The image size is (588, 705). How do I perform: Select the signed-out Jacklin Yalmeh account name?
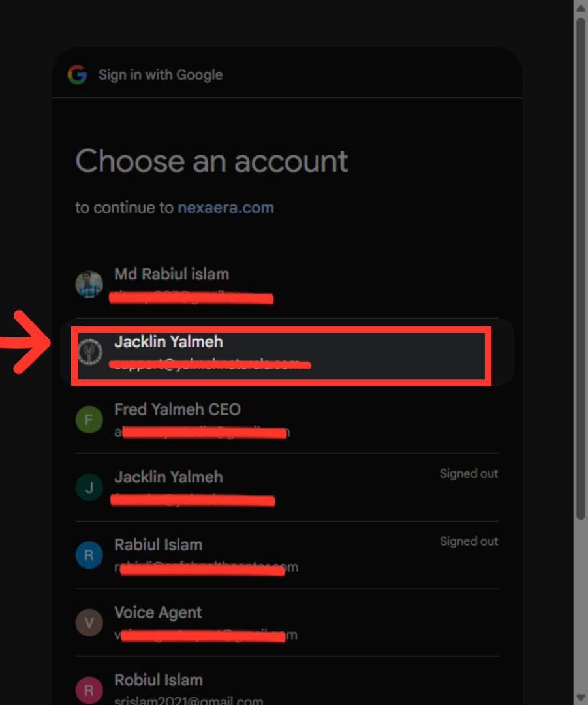coord(168,477)
